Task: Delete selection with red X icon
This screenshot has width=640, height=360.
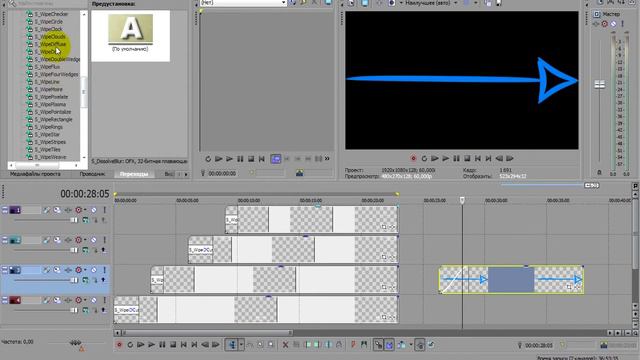Action: pos(285,345)
